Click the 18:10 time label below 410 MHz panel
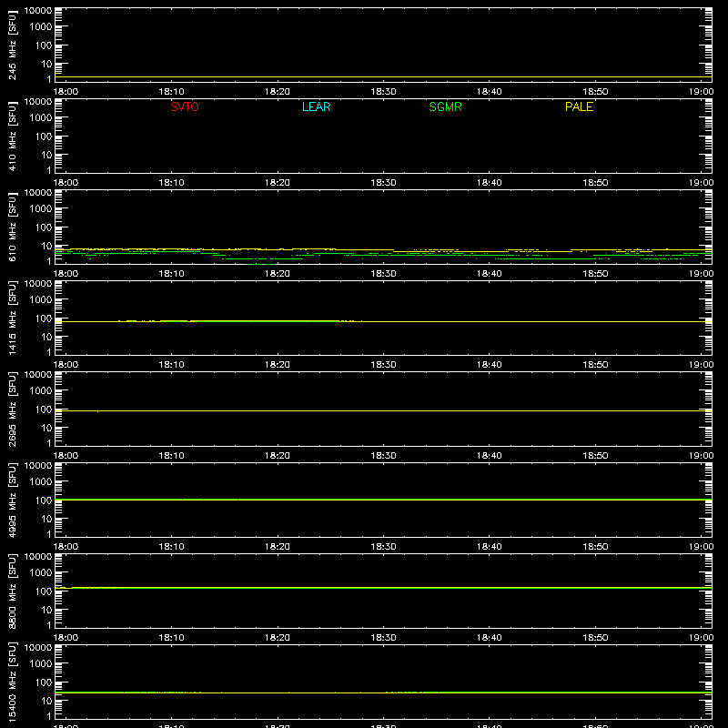 [171, 183]
